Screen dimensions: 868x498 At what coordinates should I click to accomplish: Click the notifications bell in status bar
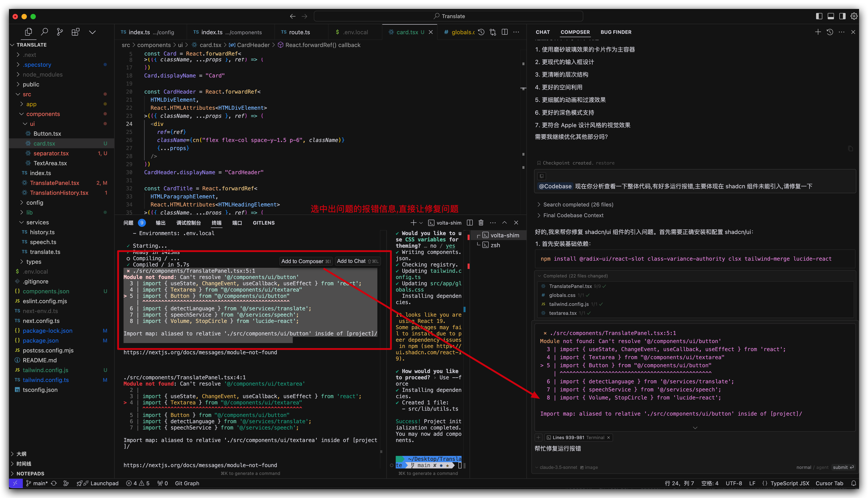click(x=854, y=483)
